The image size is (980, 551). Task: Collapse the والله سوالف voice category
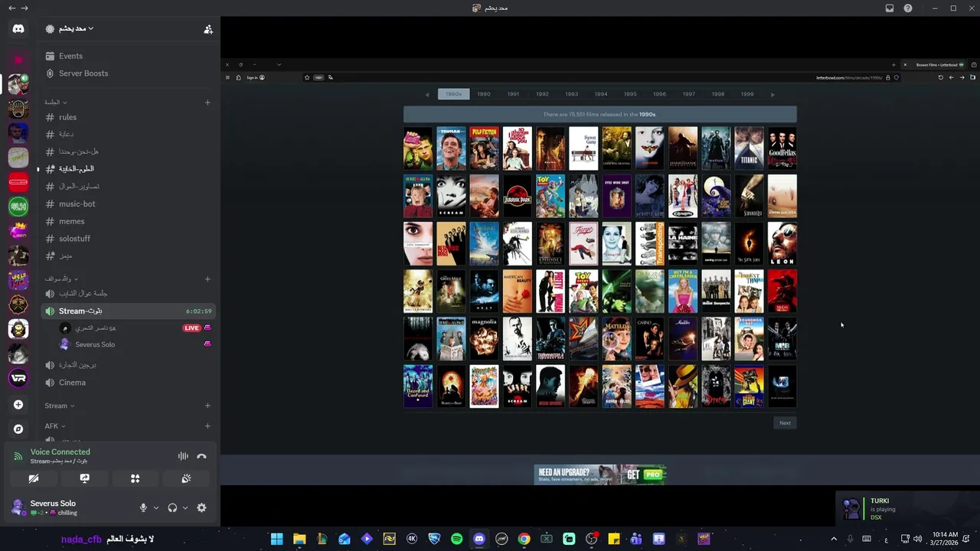(61, 279)
